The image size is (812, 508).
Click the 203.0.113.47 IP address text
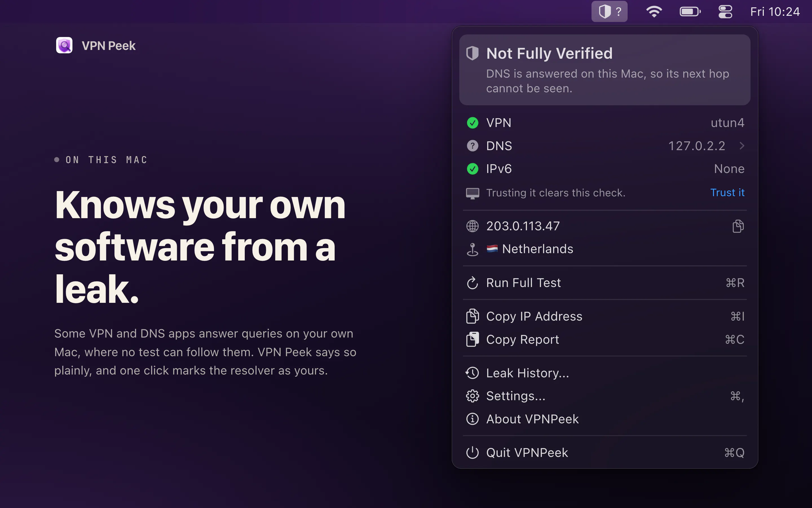click(x=523, y=226)
